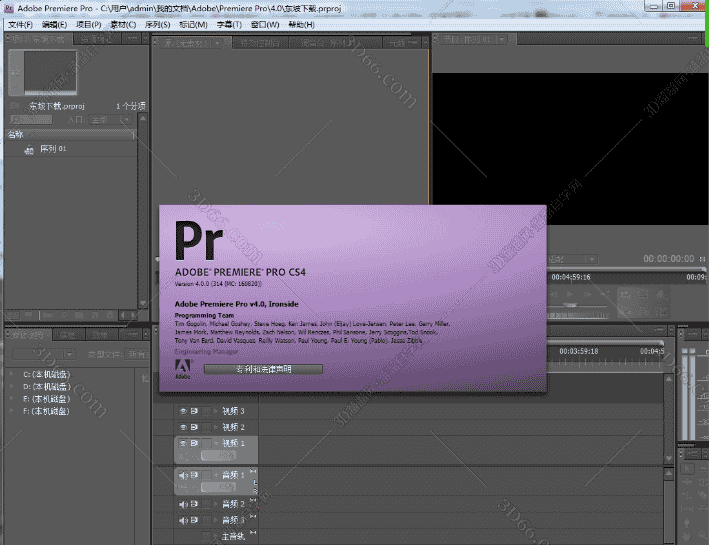The width and height of the screenshot is (709, 545).
Task: Click the patent and legal notices button
Action: [x=263, y=369]
